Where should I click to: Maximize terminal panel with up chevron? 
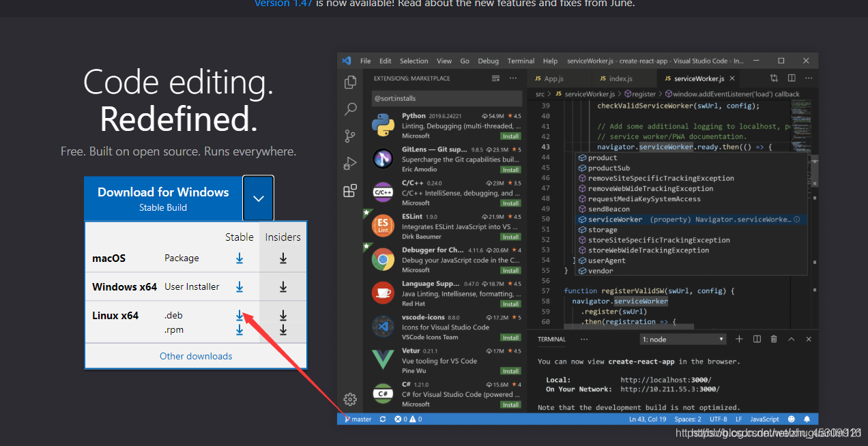click(x=792, y=339)
